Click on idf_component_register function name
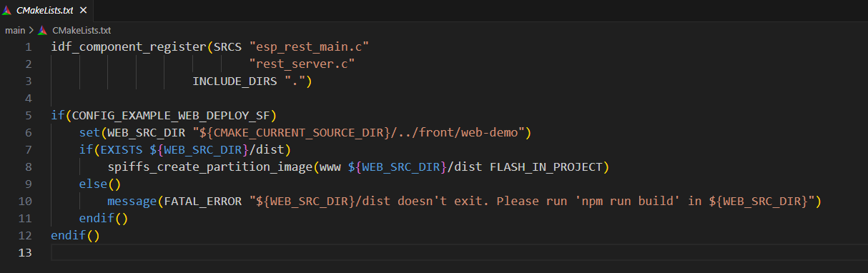The image size is (868, 273). [x=128, y=47]
